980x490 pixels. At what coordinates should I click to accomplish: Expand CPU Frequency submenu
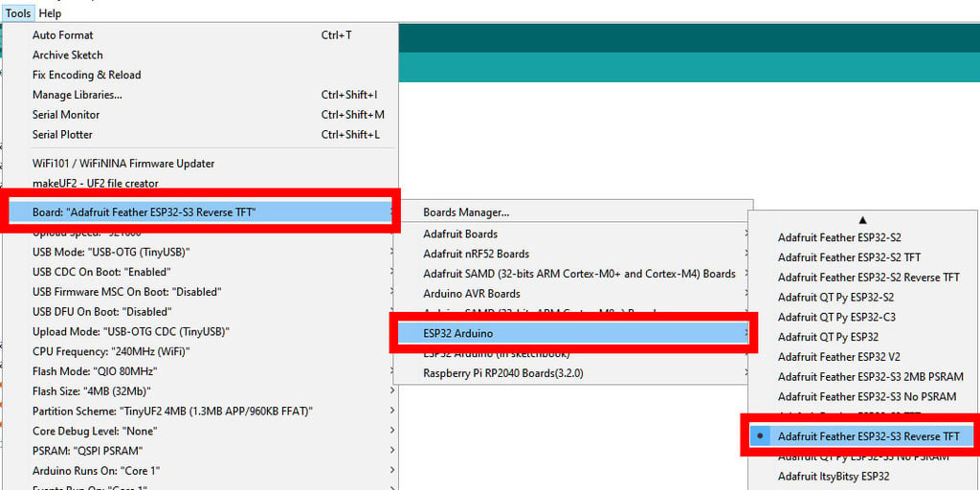pos(200,351)
